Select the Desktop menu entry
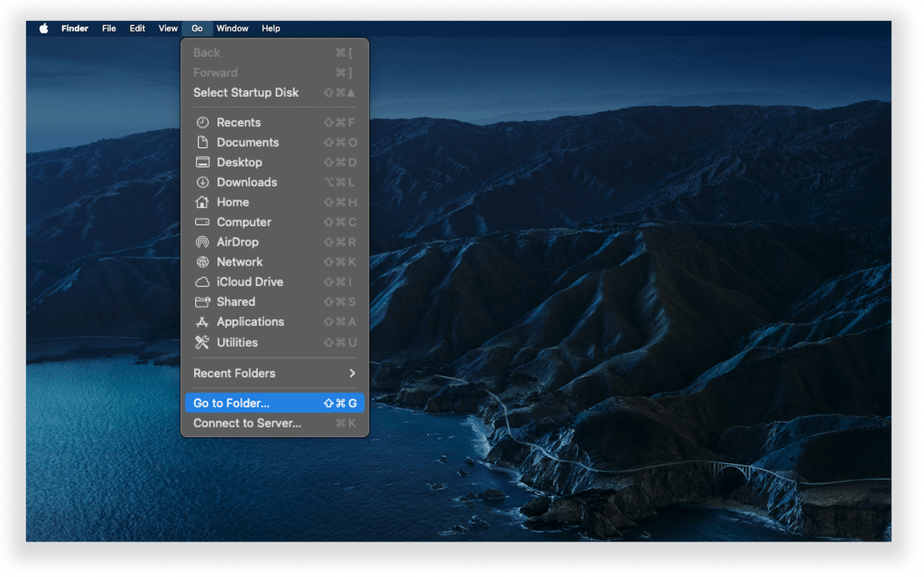Viewport: 924px width, 577px height. (x=275, y=163)
